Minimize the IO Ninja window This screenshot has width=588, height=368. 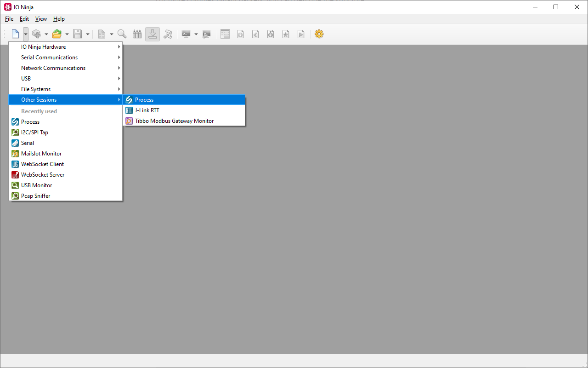point(535,7)
